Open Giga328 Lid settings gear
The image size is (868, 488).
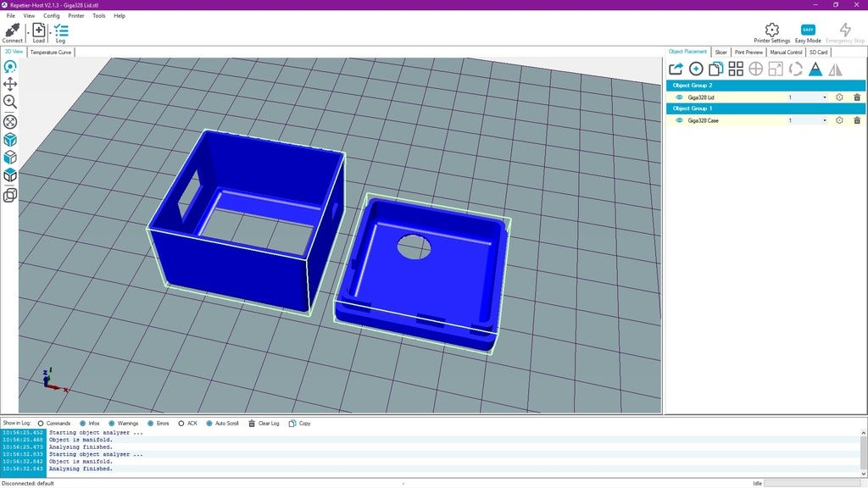pos(839,97)
